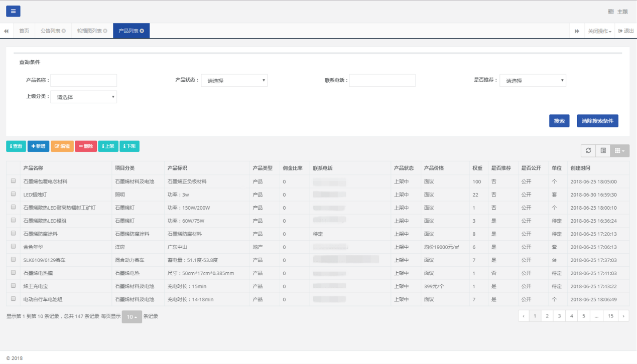Close the 公告列表 tab via its x icon
The height and width of the screenshot is (364, 637).
coord(64,31)
